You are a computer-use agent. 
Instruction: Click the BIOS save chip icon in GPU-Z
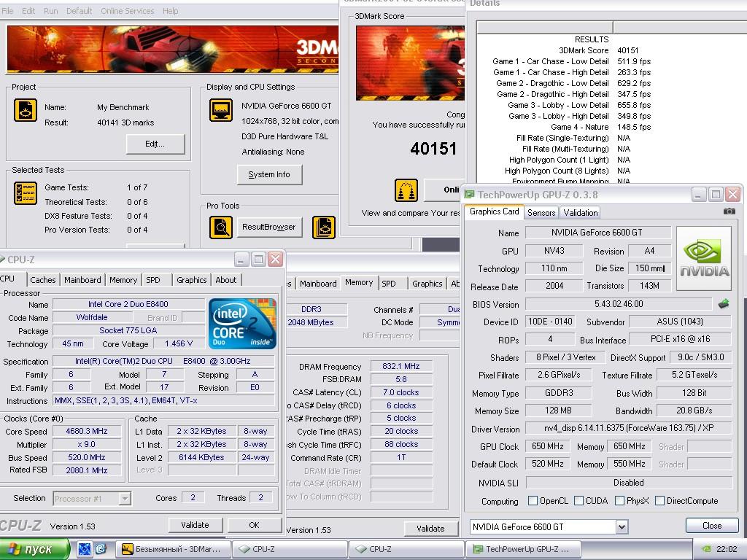(x=724, y=303)
